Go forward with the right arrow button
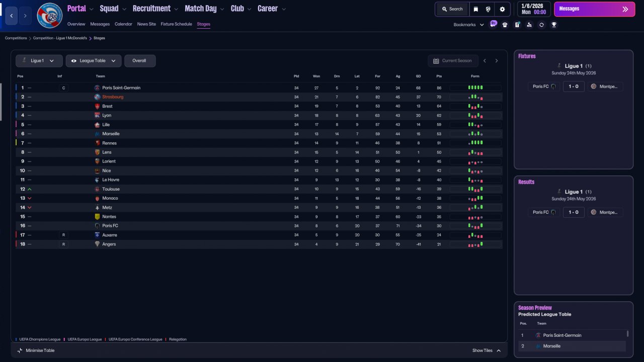Image resolution: width=644 pixels, height=362 pixels. pyautogui.click(x=25, y=16)
